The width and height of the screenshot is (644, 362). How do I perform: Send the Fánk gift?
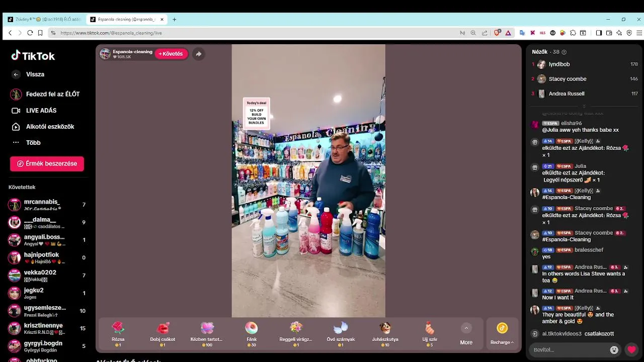[252, 334]
